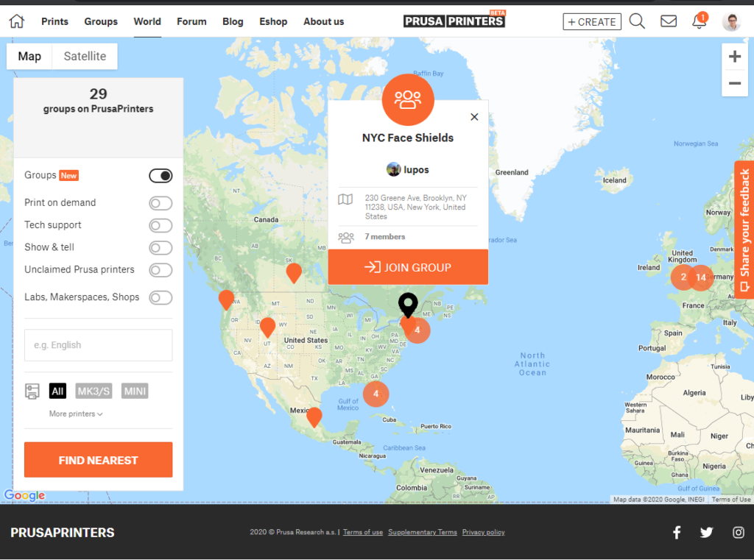This screenshot has width=754, height=560.
Task: Open About us
Action: tap(324, 21)
